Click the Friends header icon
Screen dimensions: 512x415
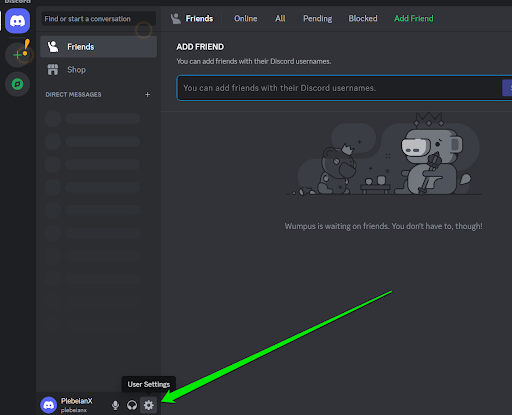(x=176, y=19)
